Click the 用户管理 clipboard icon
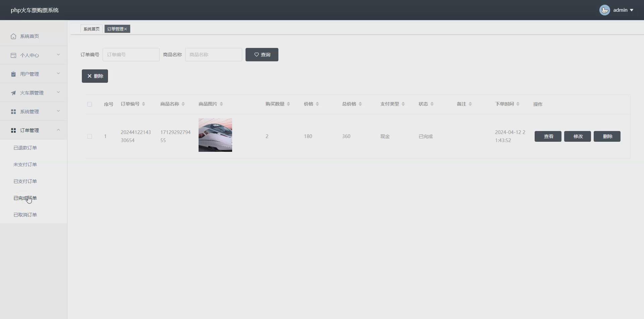 coord(13,74)
